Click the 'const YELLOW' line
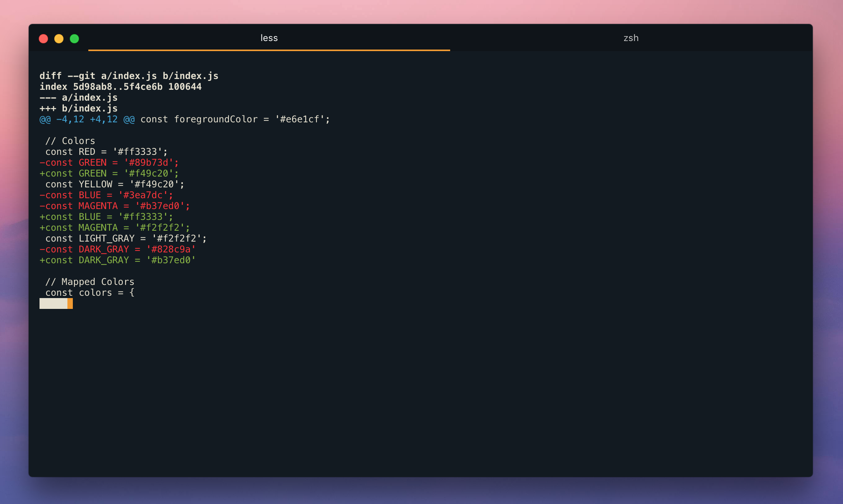Image resolution: width=843 pixels, height=504 pixels. click(114, 184)
